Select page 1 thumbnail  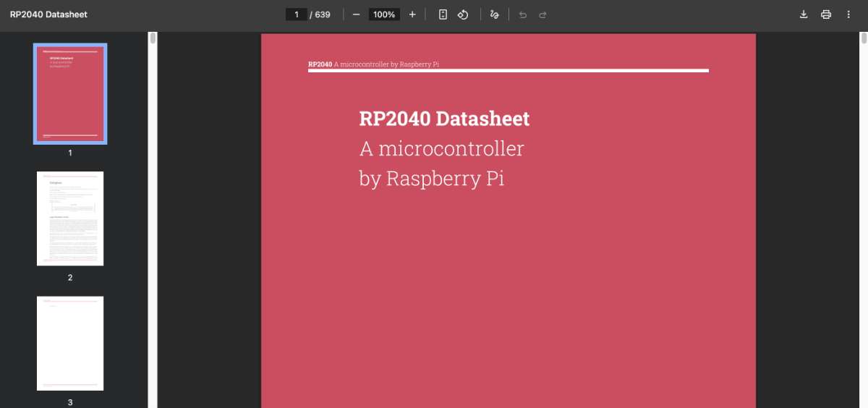(x=70, y=94)
